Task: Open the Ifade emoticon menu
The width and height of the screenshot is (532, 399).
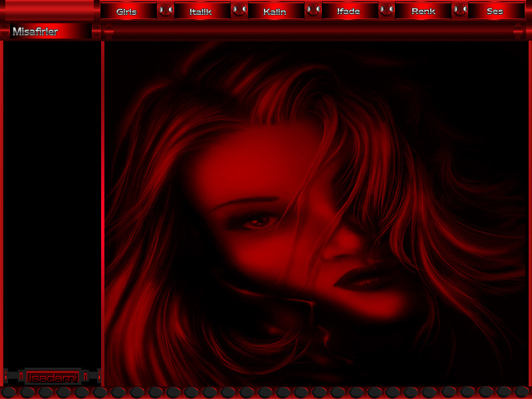Action: [350, 11]
